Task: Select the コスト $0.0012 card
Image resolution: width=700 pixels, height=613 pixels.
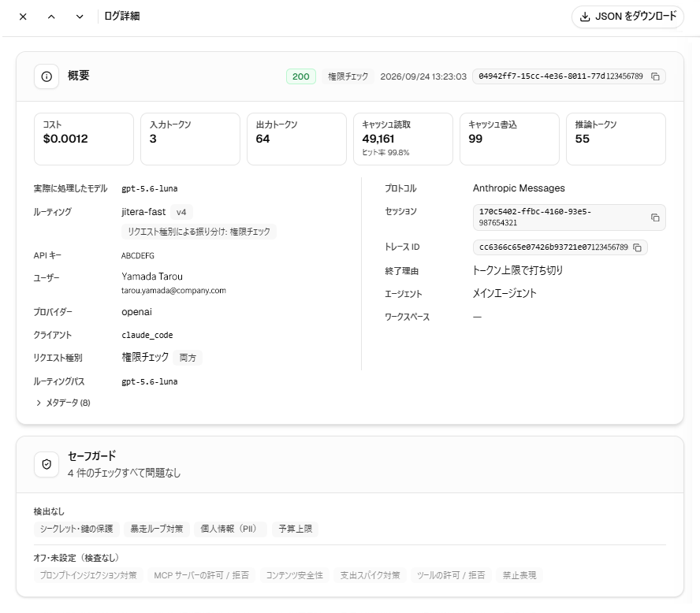Action: pyautogui.click(x=84, y=139)
